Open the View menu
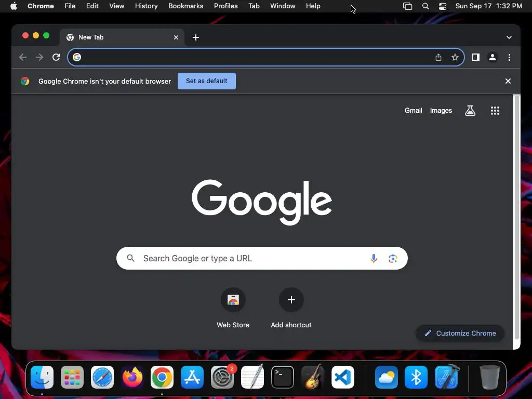The image size is (532, 399). [x=117, y=6]
